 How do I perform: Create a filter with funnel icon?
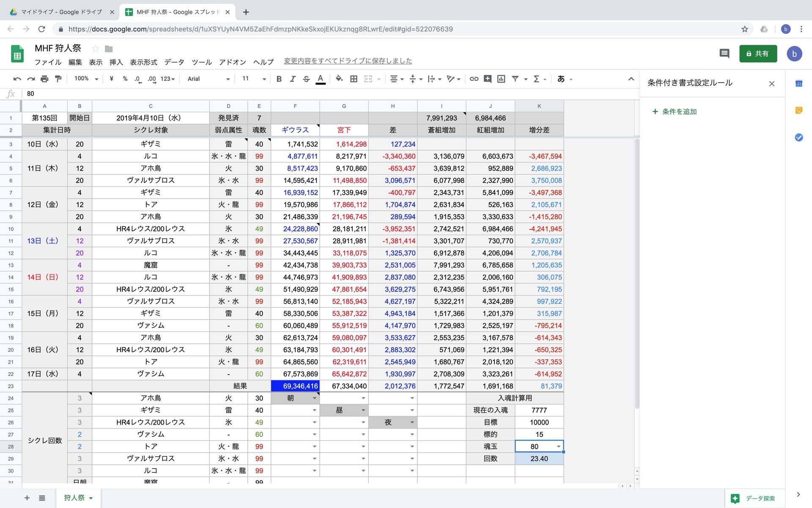[515, 79]
